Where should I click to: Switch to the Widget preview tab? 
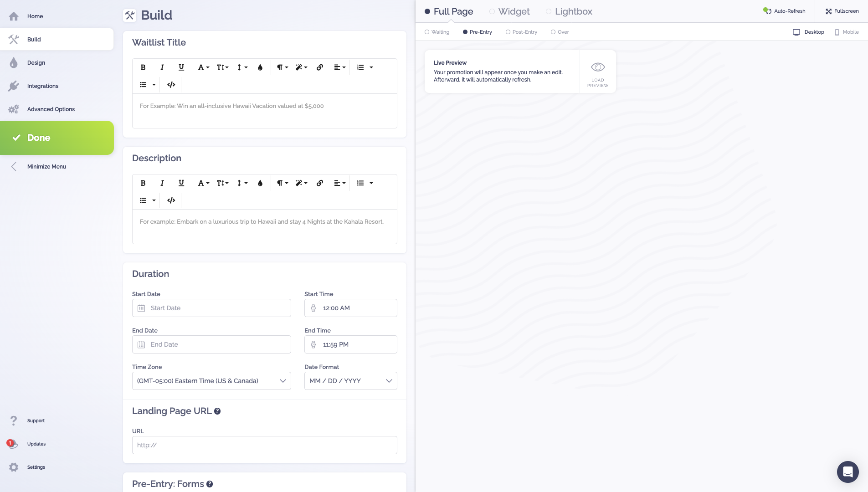coord(509,11)
